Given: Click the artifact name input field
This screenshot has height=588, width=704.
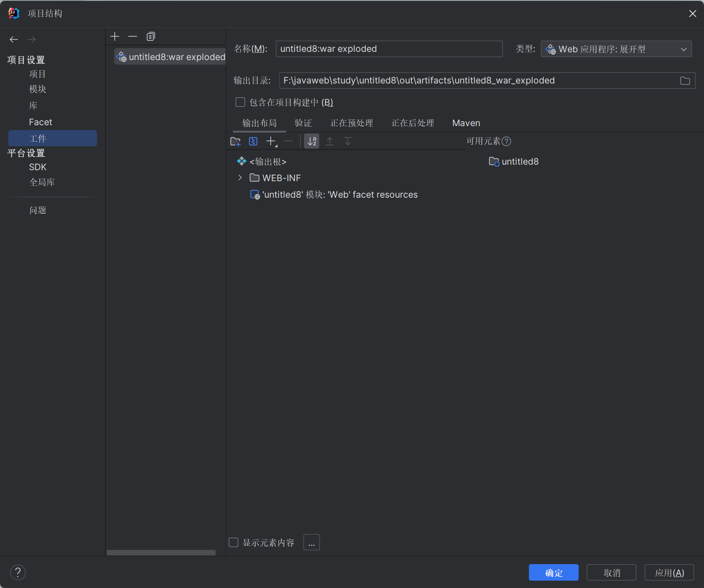Looking at the screenshot, I should click(x=389, y=49).
